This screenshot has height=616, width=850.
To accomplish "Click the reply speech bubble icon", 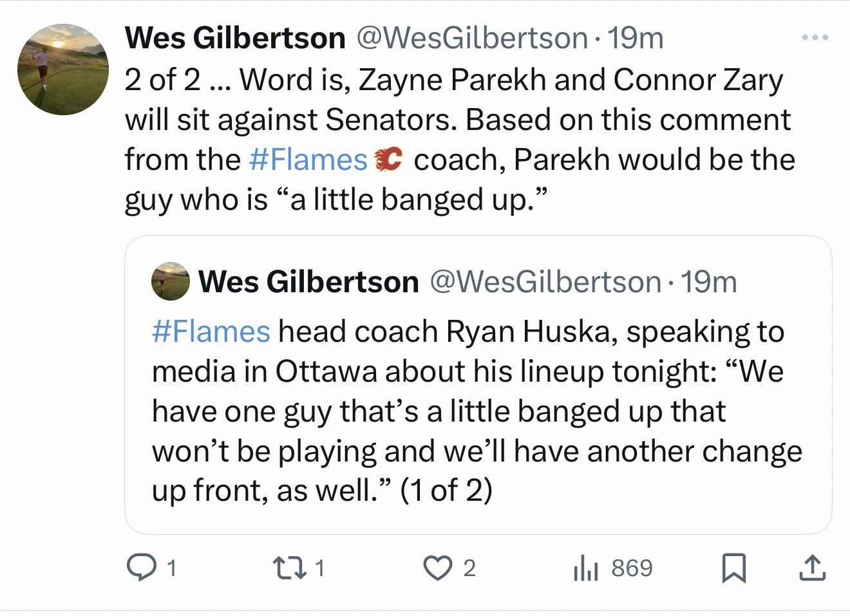I will click(139, 567).
